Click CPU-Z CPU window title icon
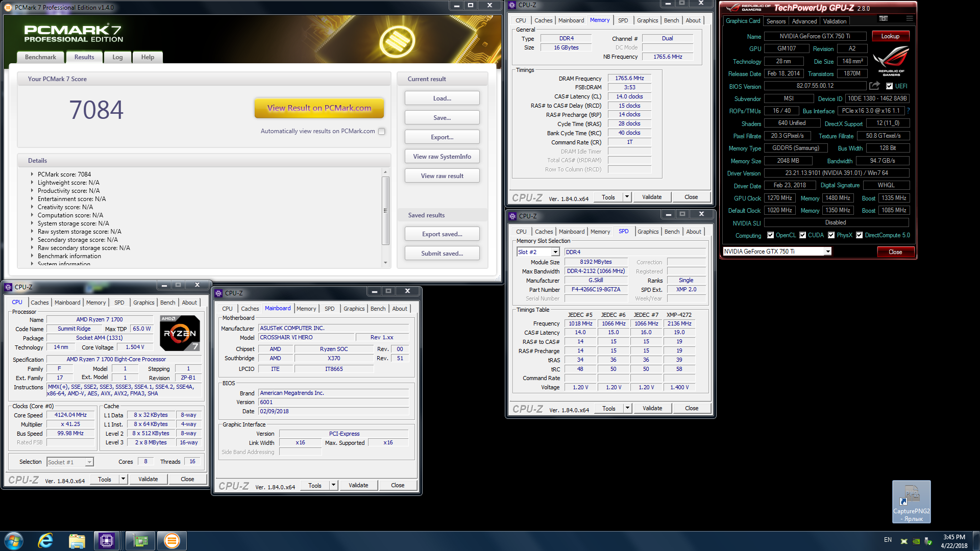This screenshot has width=980, height=551. coord(8,287)
